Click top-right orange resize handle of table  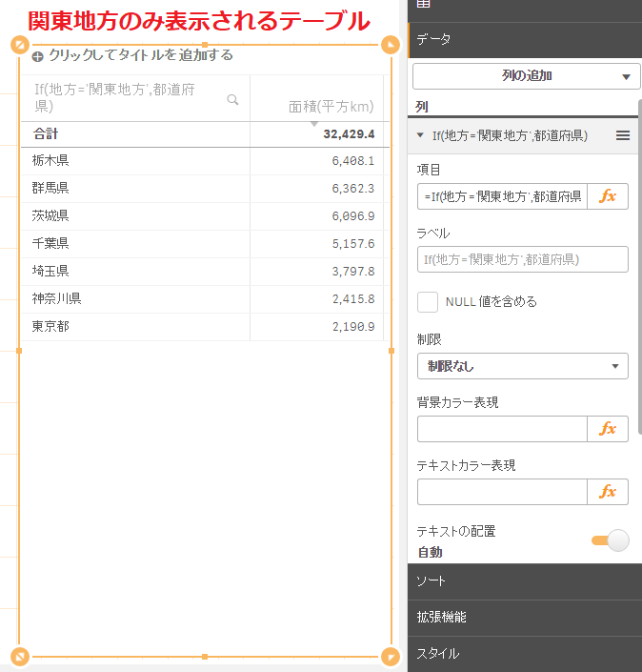[x=390, y=45]
